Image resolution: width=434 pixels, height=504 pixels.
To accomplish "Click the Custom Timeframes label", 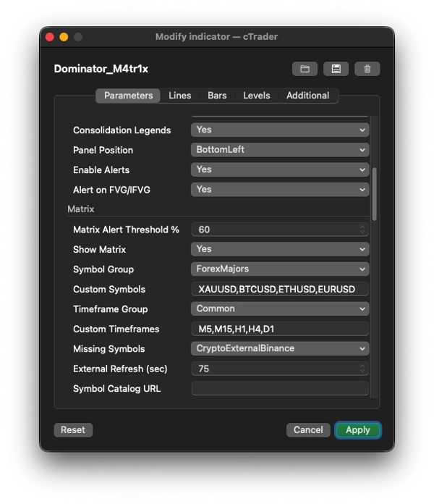I will point(116,329).
